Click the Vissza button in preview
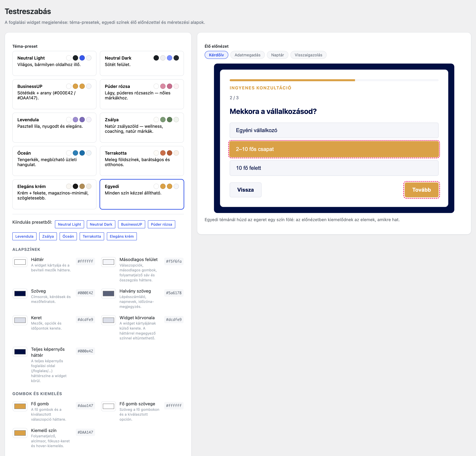Screen dimensions: 476x456 pos(246,190)
